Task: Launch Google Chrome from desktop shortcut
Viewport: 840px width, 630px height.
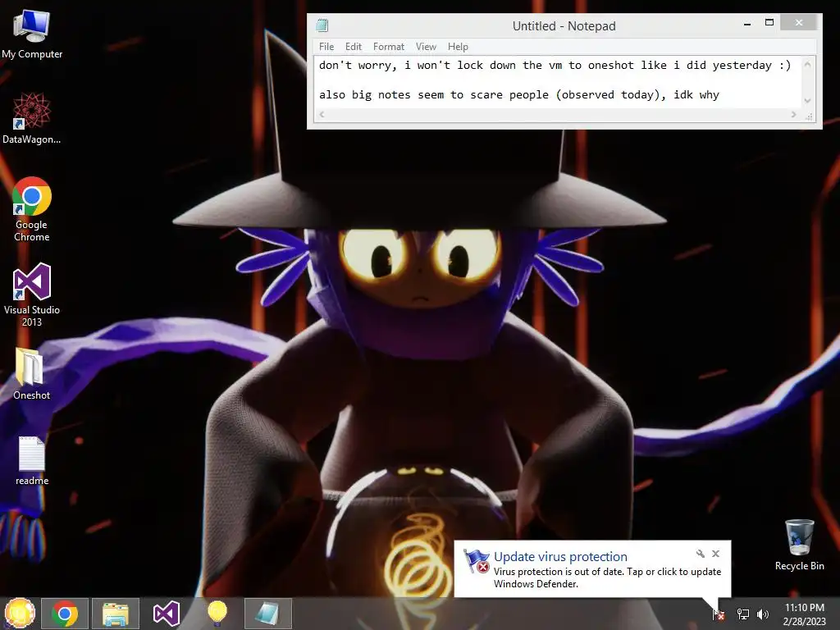Action: coord(32,209)
